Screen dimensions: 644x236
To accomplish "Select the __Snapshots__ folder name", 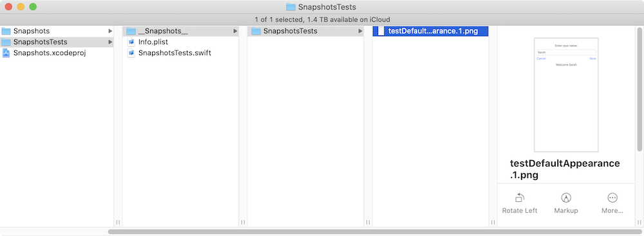I will (163, 32).
